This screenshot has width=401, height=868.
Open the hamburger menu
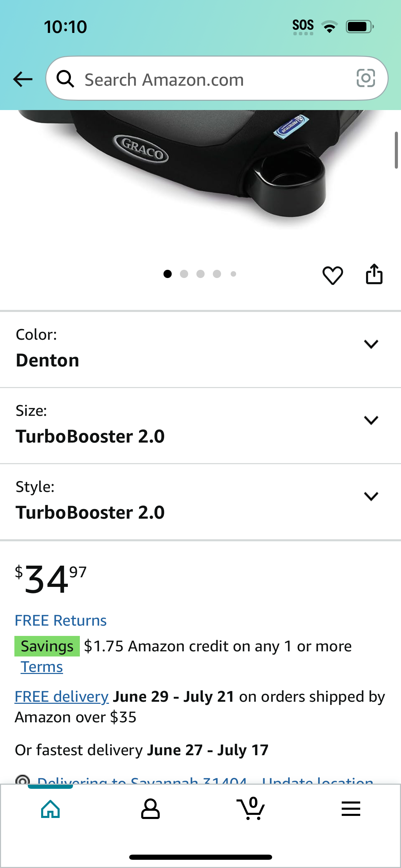(351, 809)
